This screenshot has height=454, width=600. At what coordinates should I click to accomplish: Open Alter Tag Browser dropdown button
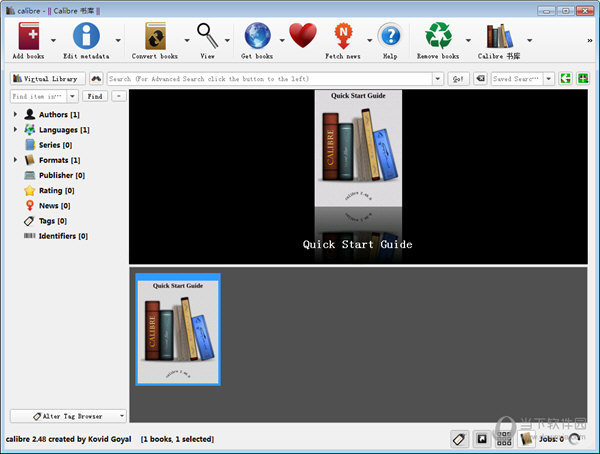point(68,416)
